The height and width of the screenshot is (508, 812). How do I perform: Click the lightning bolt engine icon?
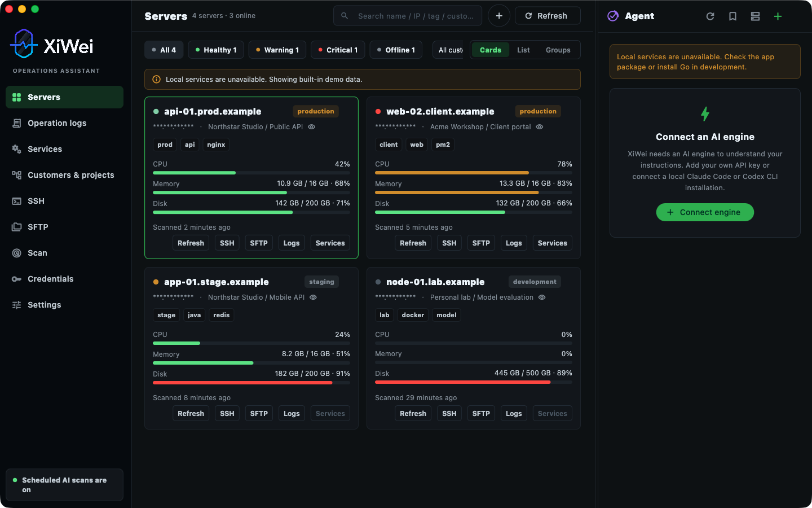coord(705,114)
